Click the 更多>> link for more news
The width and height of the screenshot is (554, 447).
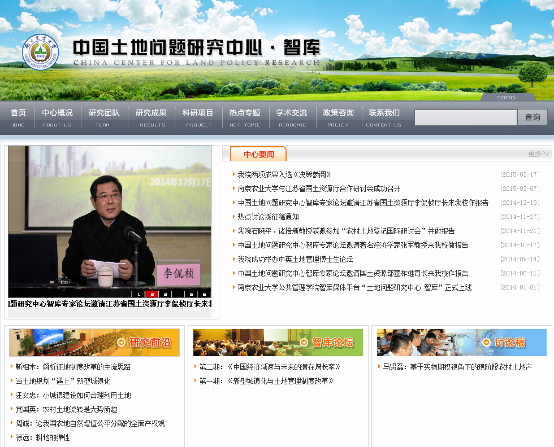pos(538,154)
